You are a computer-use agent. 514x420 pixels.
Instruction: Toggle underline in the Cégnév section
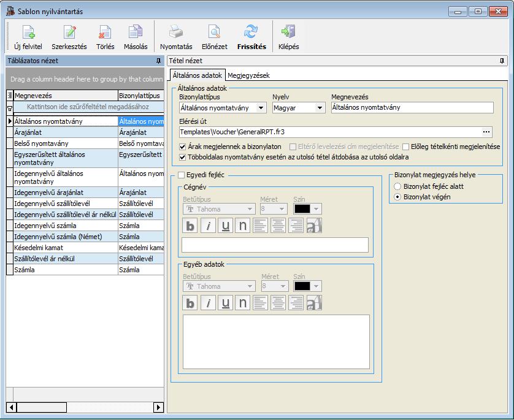click(226, 226)
